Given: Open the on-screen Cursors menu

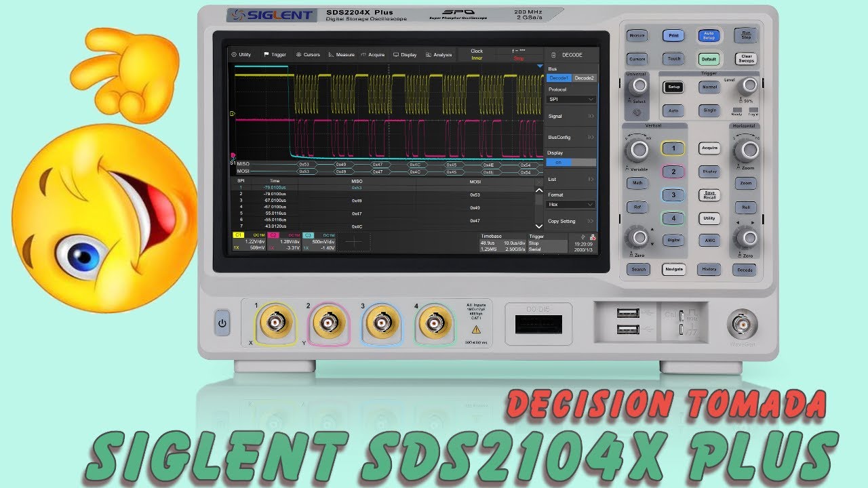Looking at the screenshot, I should click(x=307, y=55).
